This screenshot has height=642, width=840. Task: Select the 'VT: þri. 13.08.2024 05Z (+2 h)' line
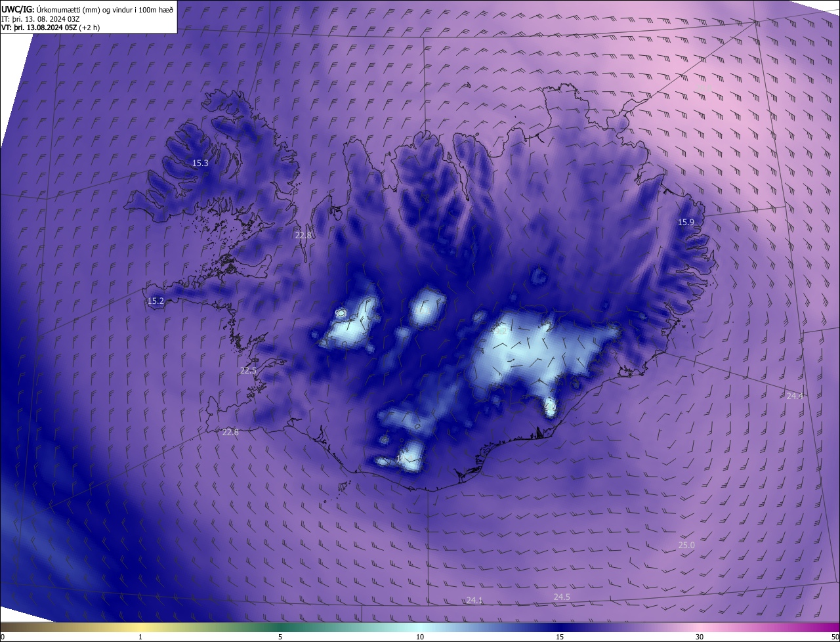pyautogui.click(x=51, y=28)
